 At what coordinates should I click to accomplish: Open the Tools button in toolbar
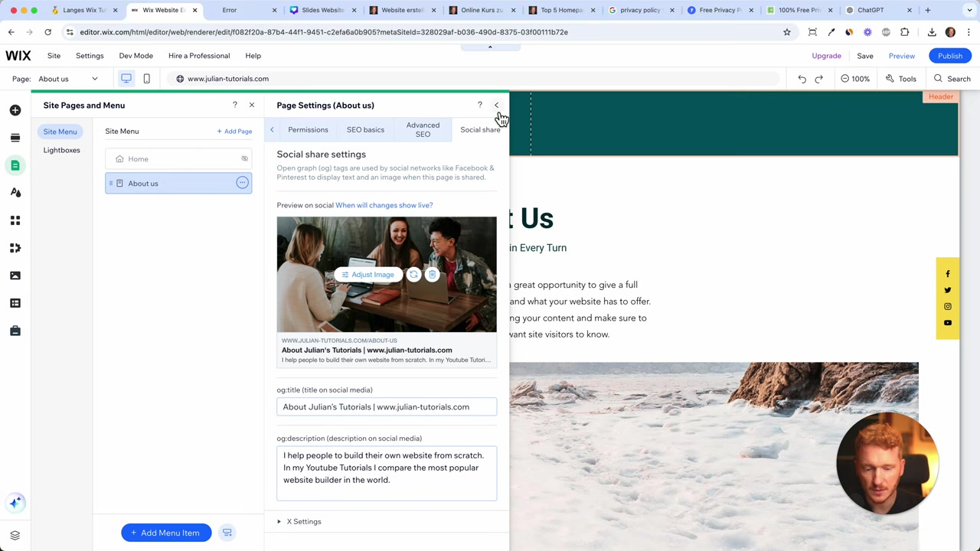pos(901,79)
